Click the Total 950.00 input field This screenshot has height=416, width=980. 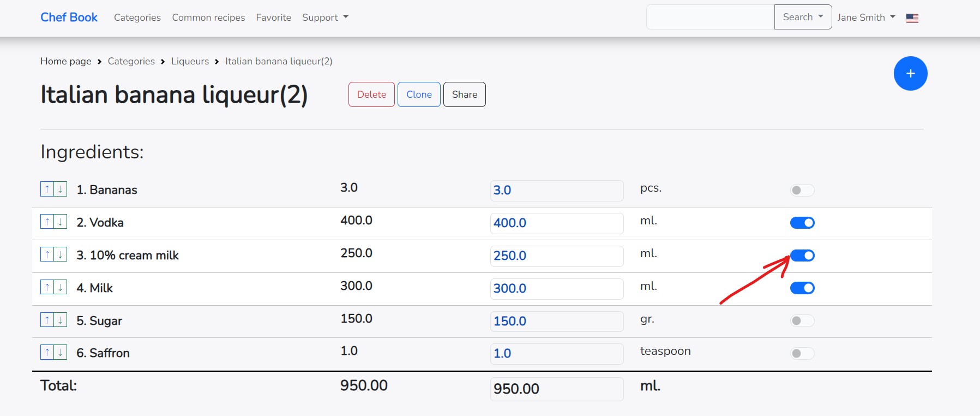coord(556,389)
